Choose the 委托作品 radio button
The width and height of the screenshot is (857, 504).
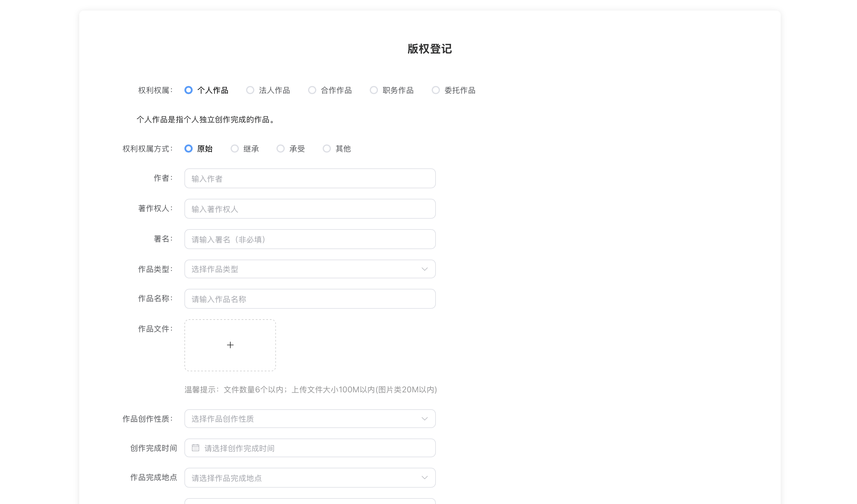(x=436, y=90)
